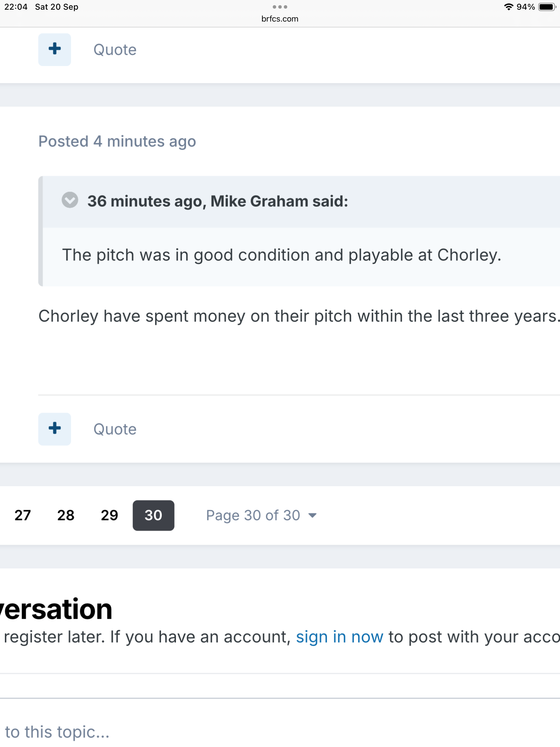
Task: Click the quote header '36 minutes ago, Mike Graham said'
Action: (217, 201)
